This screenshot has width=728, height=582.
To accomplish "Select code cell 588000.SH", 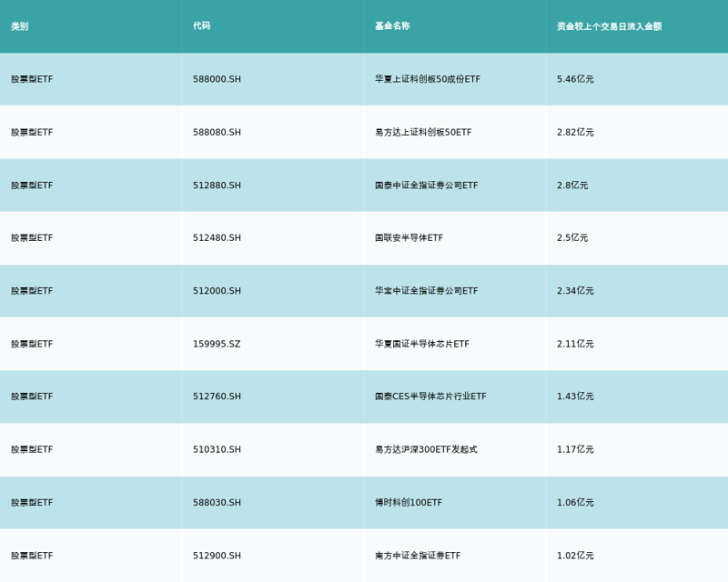I will pos(217,79).
